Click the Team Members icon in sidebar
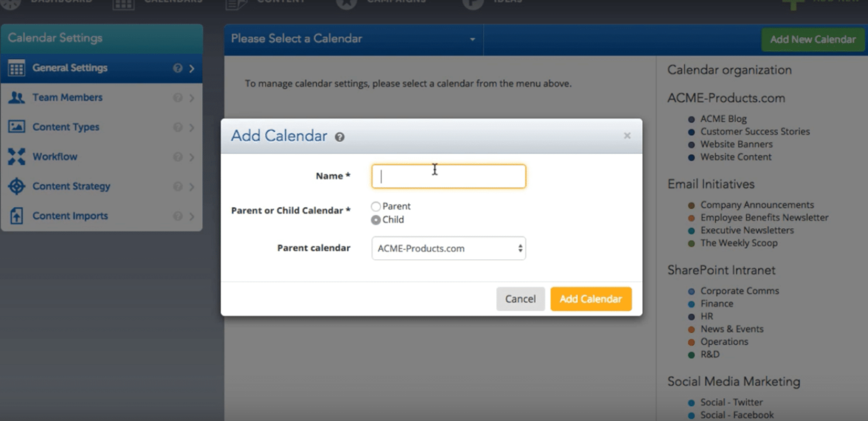This screenshot has width=868, height=421. pyautogui.click(x=17, y=97)
